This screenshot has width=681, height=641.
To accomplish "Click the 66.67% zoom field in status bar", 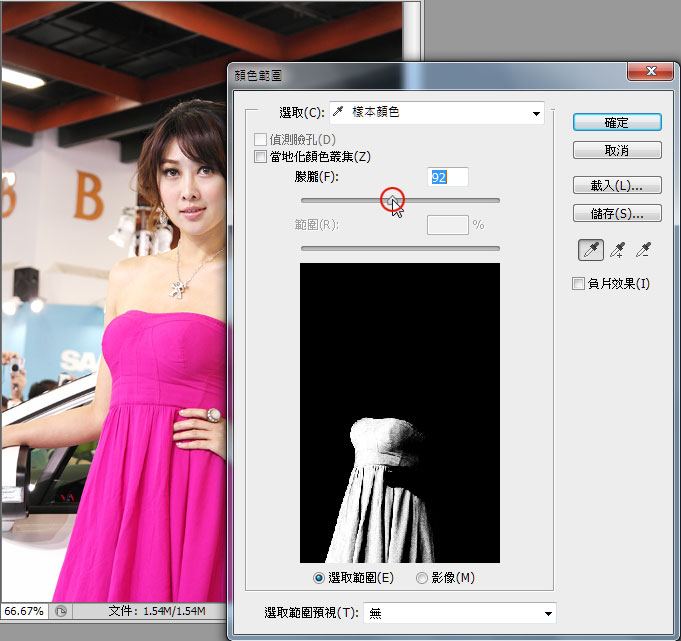I will click(24, 611).
